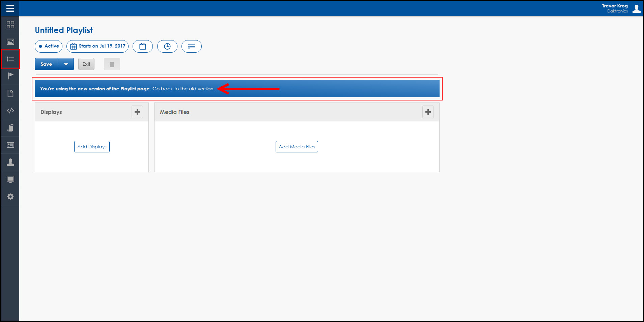Click the Add Media Files button
This screenshot has height=322, width=644.
tap(297, 147)
